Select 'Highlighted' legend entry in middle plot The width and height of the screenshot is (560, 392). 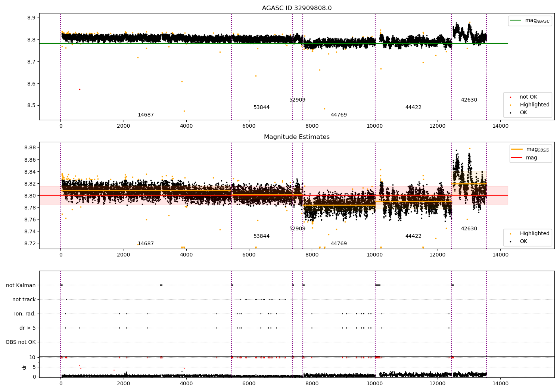tap(530, 234)
